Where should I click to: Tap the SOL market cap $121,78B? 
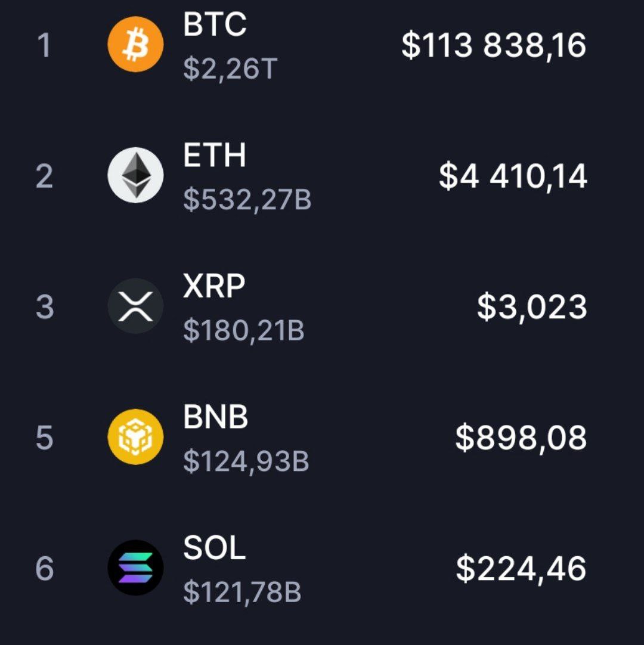pos(242,593)
